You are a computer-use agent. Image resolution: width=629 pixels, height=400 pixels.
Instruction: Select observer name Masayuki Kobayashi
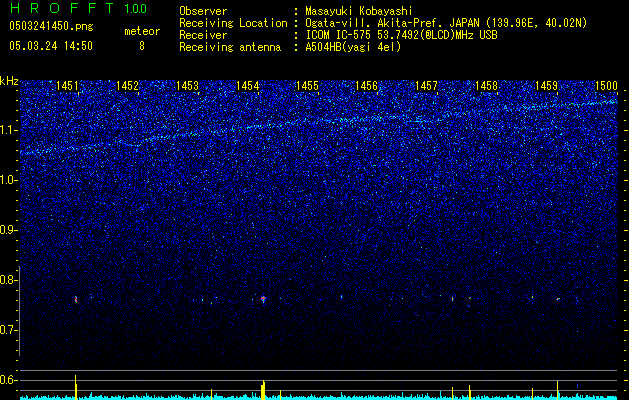359,11
